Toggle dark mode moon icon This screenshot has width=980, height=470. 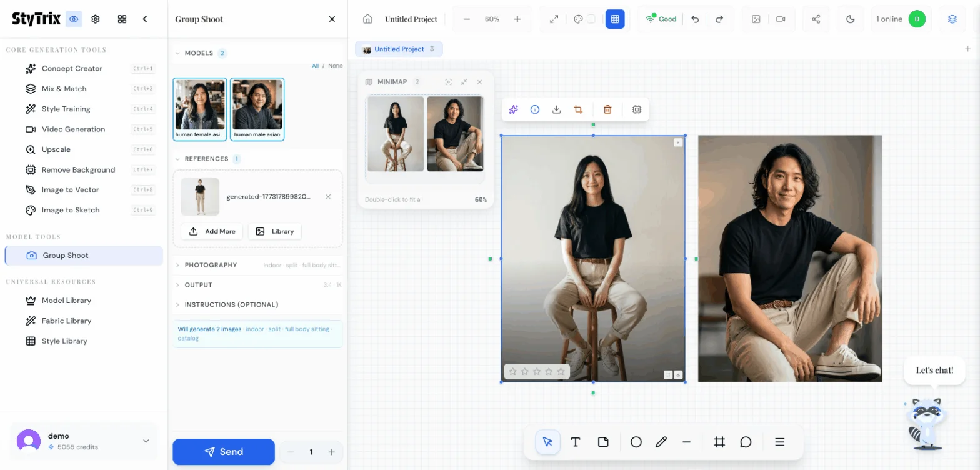[850, 19]
